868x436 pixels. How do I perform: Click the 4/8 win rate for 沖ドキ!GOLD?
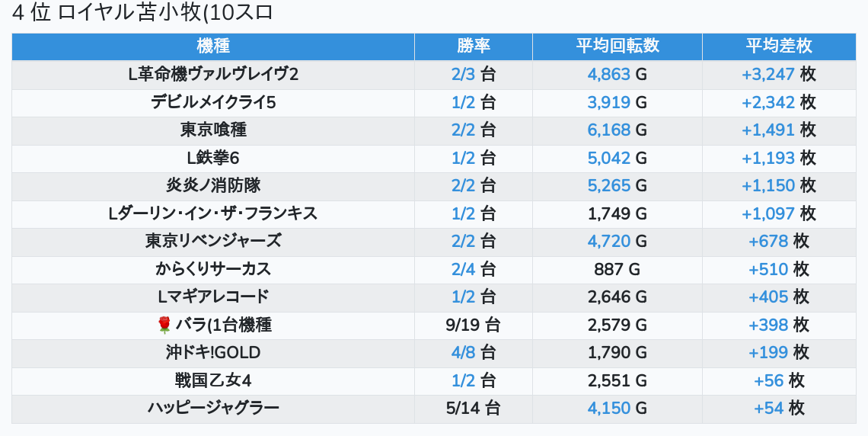(463, 352)
